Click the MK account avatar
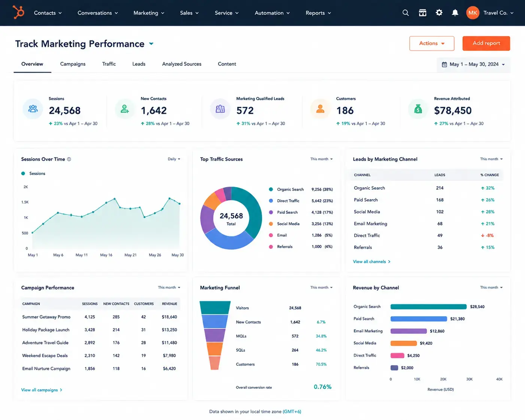The image size is (525, 420). [473, 13]
